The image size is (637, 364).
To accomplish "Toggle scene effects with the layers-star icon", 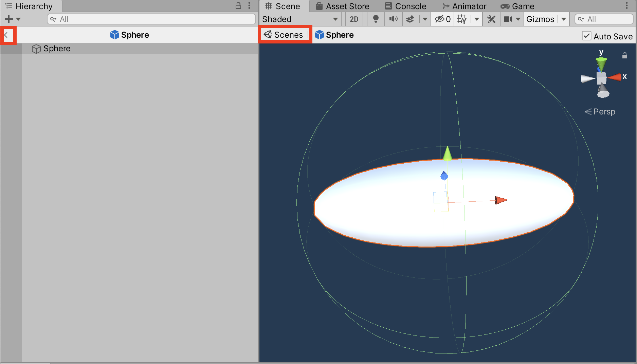I will (x=410, y=19).
